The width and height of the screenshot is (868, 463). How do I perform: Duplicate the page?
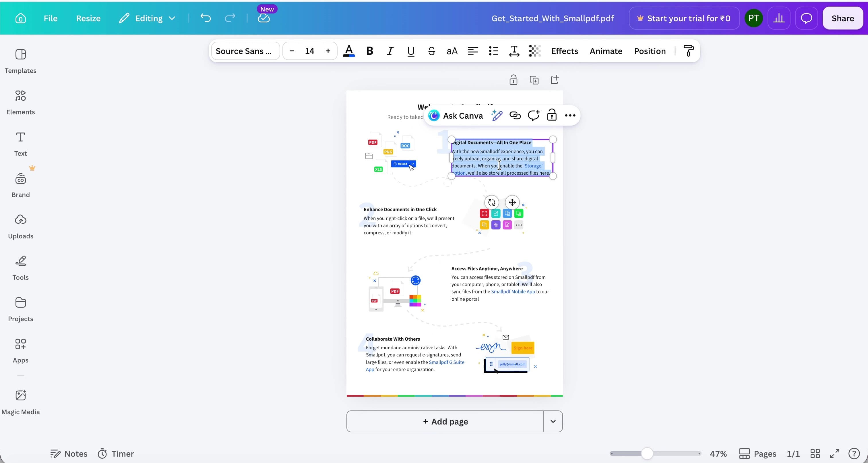coord(534,80)
